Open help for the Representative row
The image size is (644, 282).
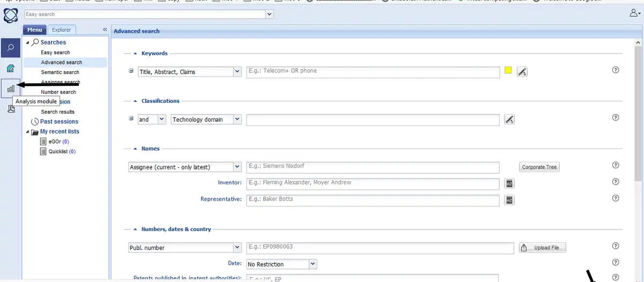click(x=616, y=198)
